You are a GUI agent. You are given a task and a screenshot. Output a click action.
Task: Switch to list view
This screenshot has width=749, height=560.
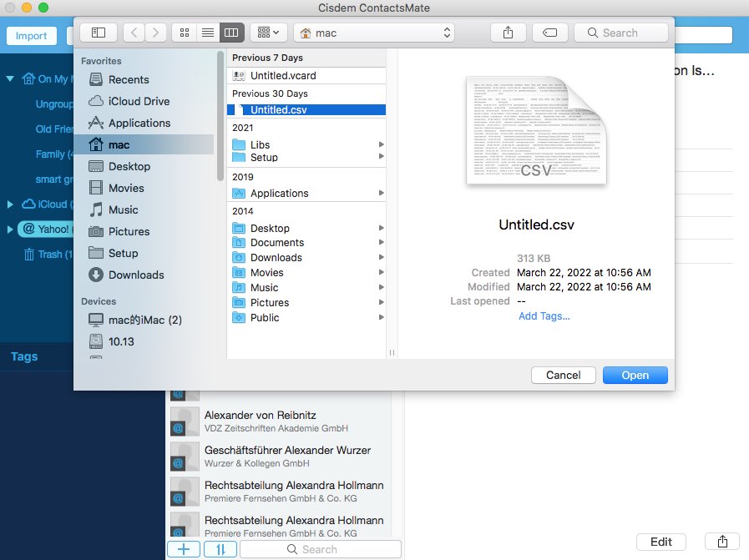click(208, 33)
